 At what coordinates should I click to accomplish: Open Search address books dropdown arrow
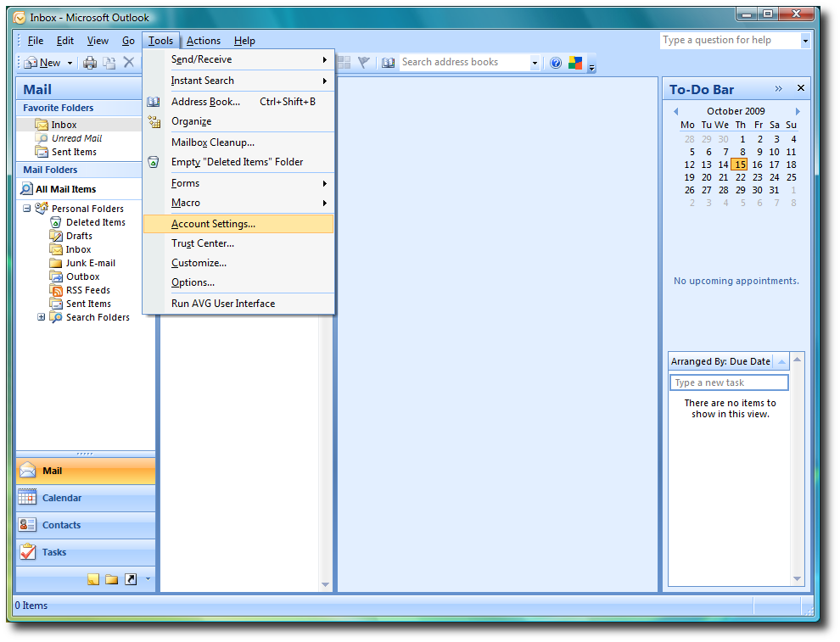coord(535,64)
